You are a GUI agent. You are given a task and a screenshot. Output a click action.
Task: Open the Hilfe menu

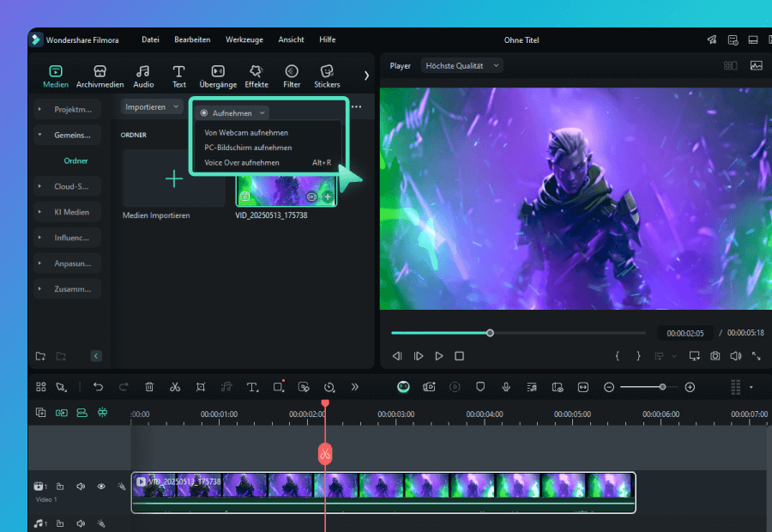pyautogui.click(x=328, y=39)
